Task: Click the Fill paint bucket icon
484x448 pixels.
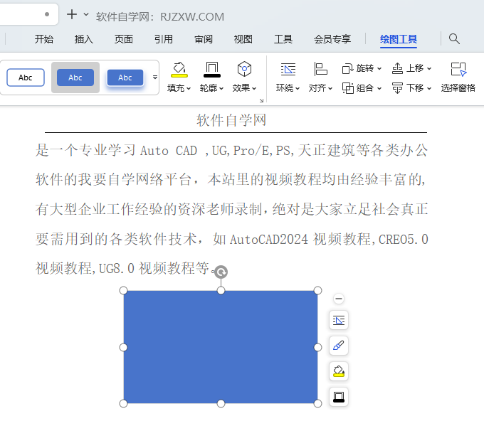Action: click(x=179, y=69)
